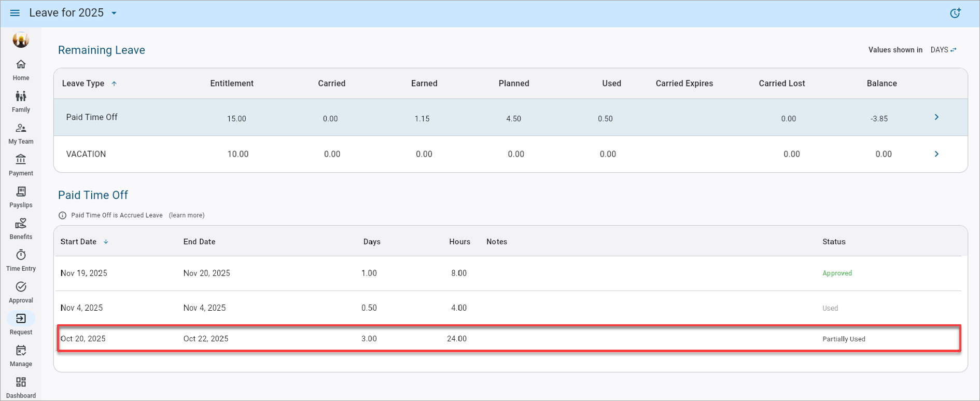The height and width of the screenshot is (401, 980).
Task: Select the Oct 20, 2025 leave entry
Action: pyautogui.click(x=509, y=339)
